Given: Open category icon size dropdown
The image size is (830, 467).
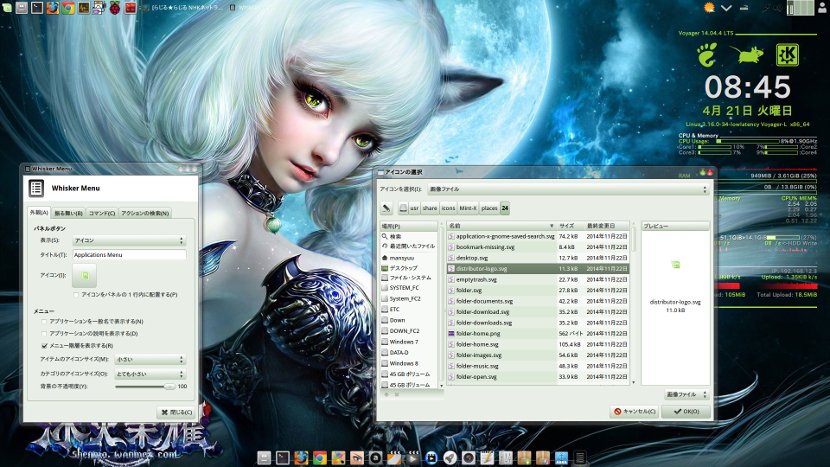Looking at the screenshot, I should 150,374.
